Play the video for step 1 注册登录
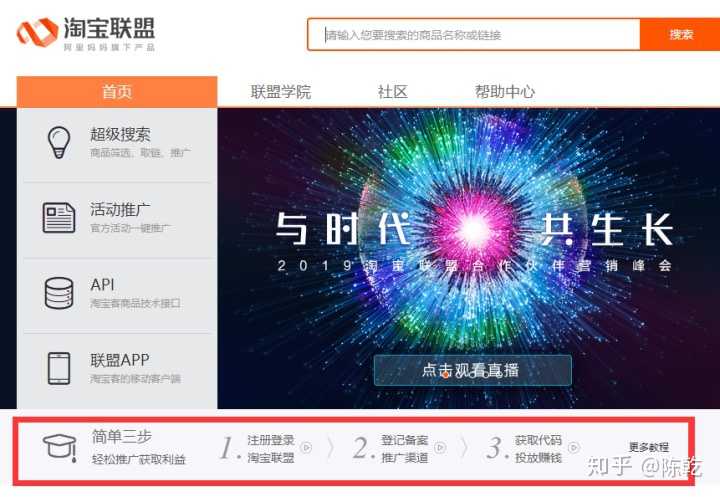Viewport: 720px width, 497px height. (306, 447)
